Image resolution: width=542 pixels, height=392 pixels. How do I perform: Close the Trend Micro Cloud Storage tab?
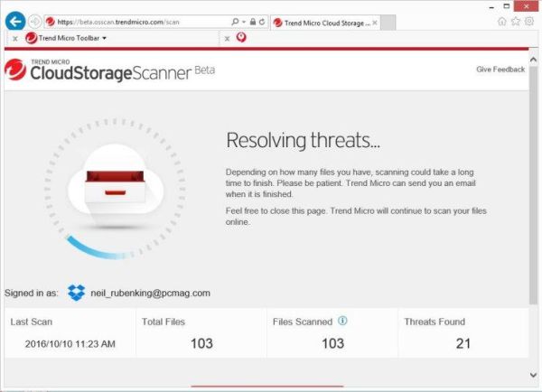[x=375, y=23]
